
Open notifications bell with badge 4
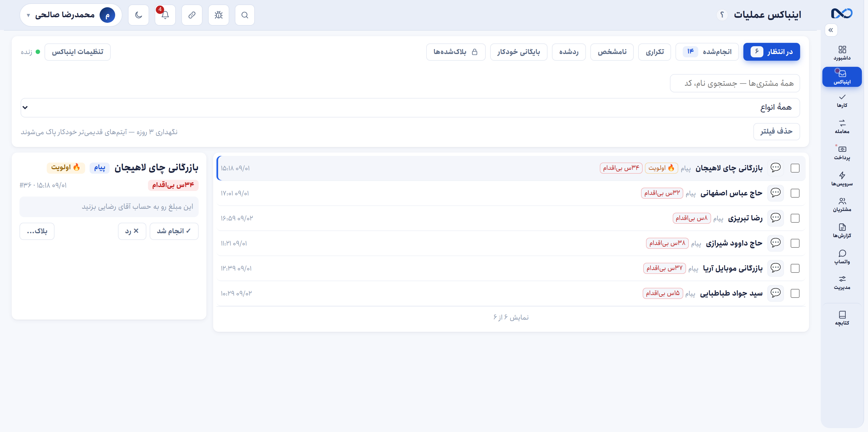pos(165,15)
